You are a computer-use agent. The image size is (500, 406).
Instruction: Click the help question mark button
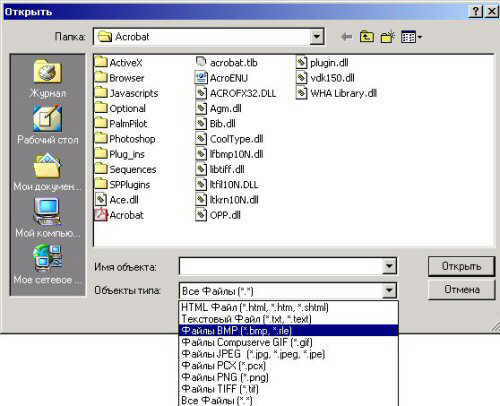pyautogui.click(x=476, y=12)
